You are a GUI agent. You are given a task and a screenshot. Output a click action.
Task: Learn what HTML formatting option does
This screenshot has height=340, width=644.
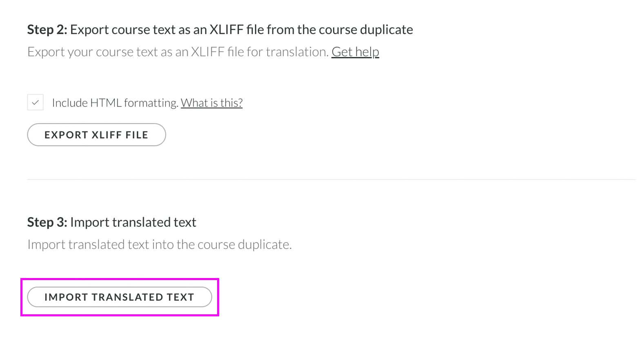[x=211, y=102]
